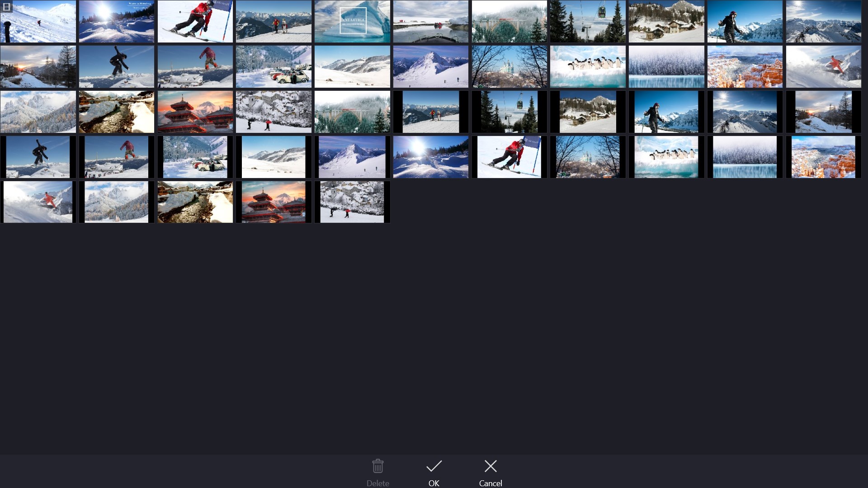
Task: Select the church seen through bare trees
Action: click(x=509, y=66)
